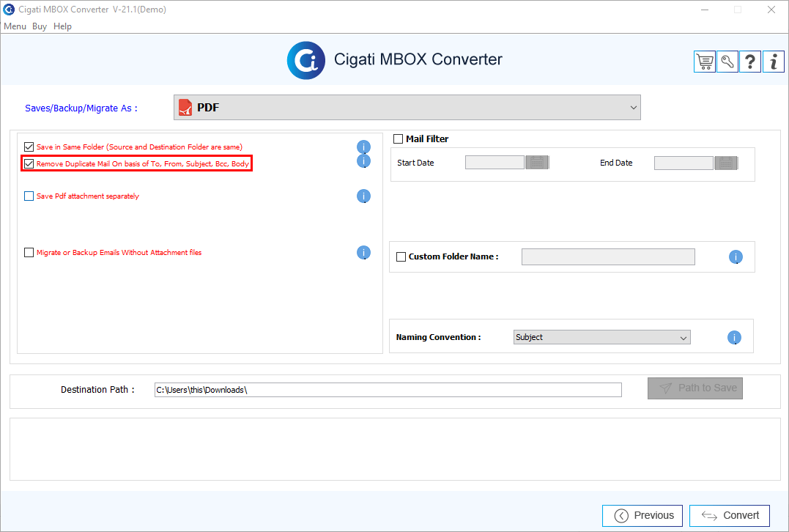Open the Buy menu
Viewport: 789px width, 532px height.
(40, 26)
